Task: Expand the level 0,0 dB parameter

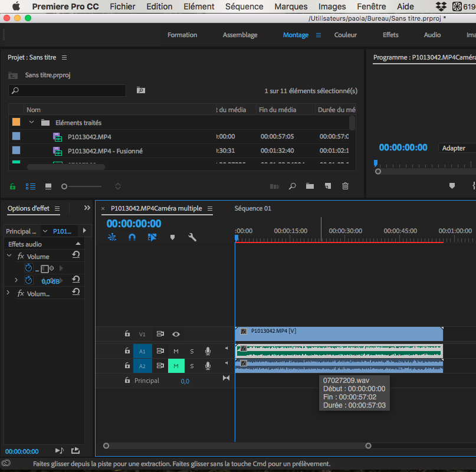Action: (x=16, y=280)
